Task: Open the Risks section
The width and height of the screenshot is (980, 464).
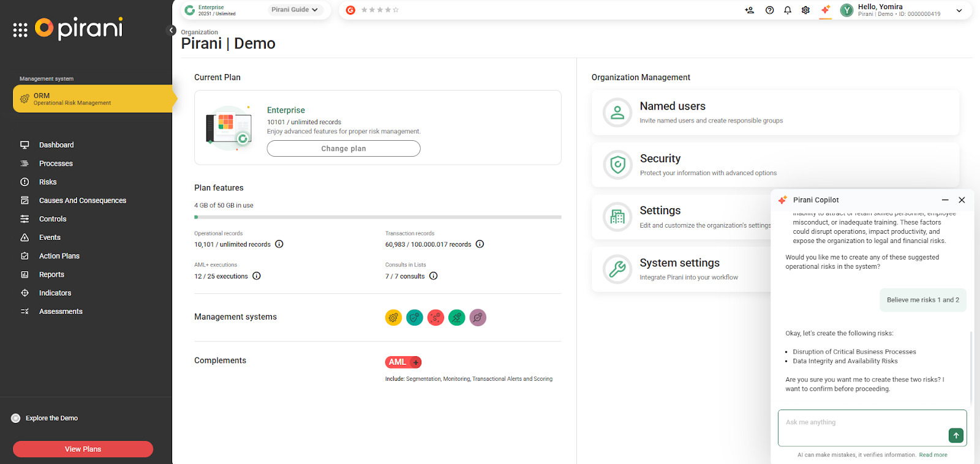Action: click(48, 182)
